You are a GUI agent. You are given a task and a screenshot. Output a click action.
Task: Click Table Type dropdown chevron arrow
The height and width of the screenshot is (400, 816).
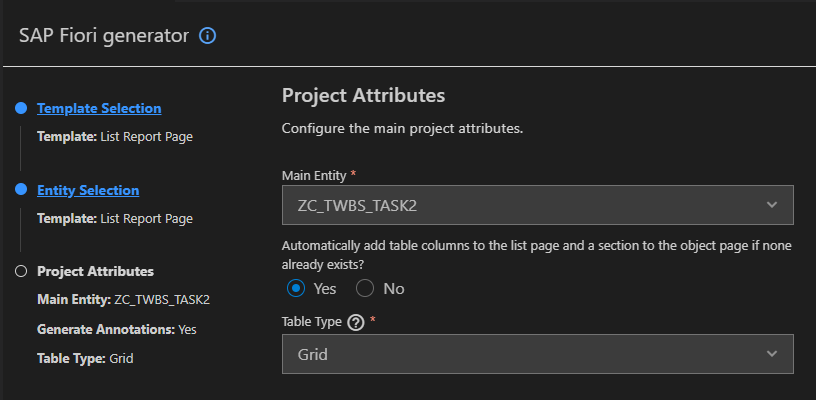click(772, 354)
